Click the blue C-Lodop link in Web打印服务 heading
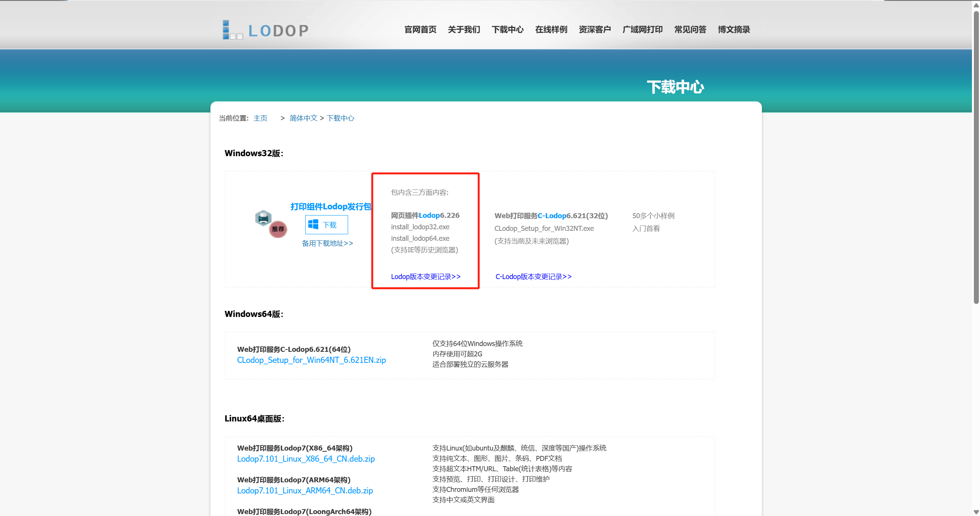 [552, 216]
